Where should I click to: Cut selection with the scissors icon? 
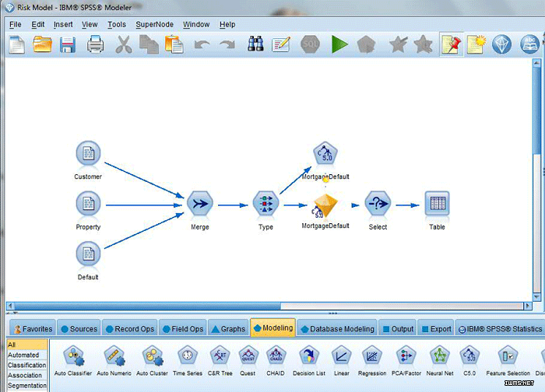pyautogui.click(x=123, y=44)
